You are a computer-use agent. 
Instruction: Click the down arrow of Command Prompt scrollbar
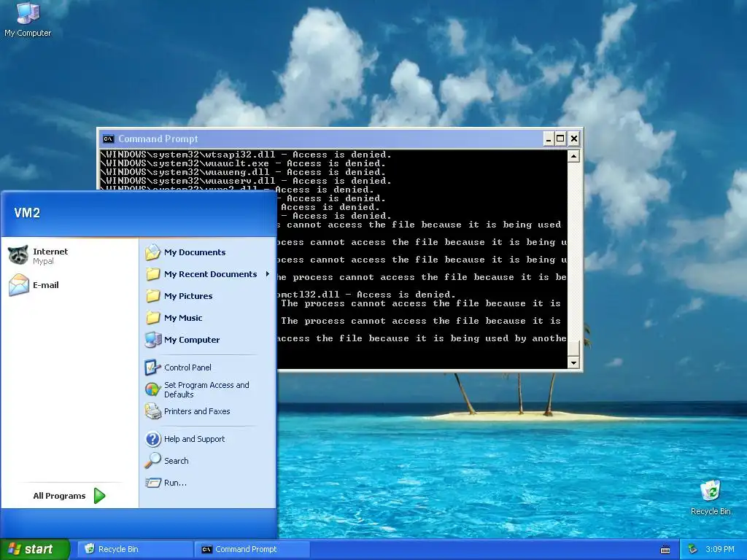click(573, 363)
